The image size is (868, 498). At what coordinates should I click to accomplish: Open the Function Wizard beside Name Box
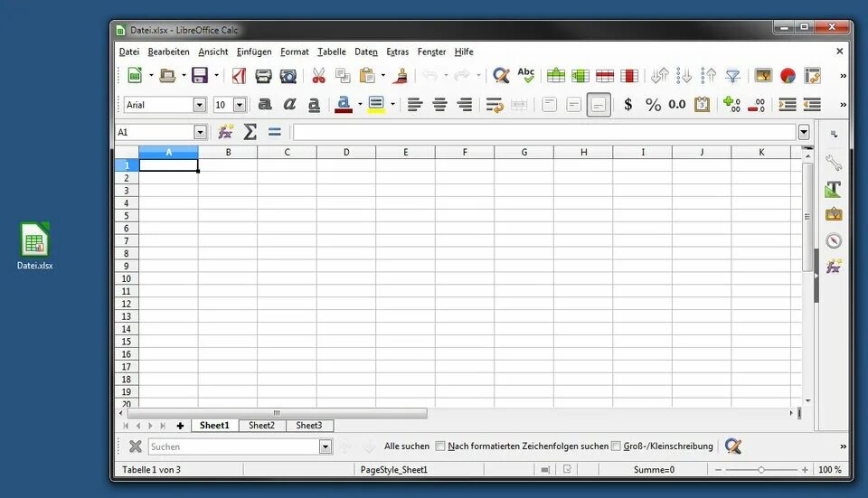click(x=225, y=132)
